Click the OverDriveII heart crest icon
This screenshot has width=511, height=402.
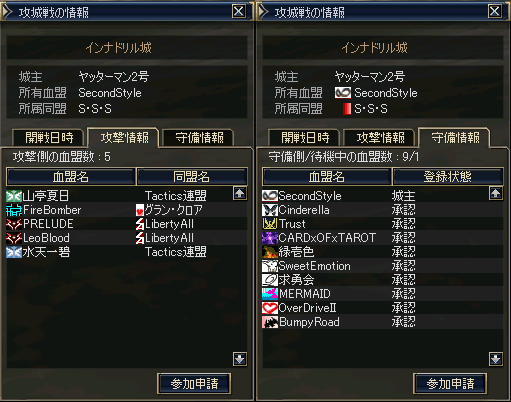pyautogui.click(x=270, y=308)
